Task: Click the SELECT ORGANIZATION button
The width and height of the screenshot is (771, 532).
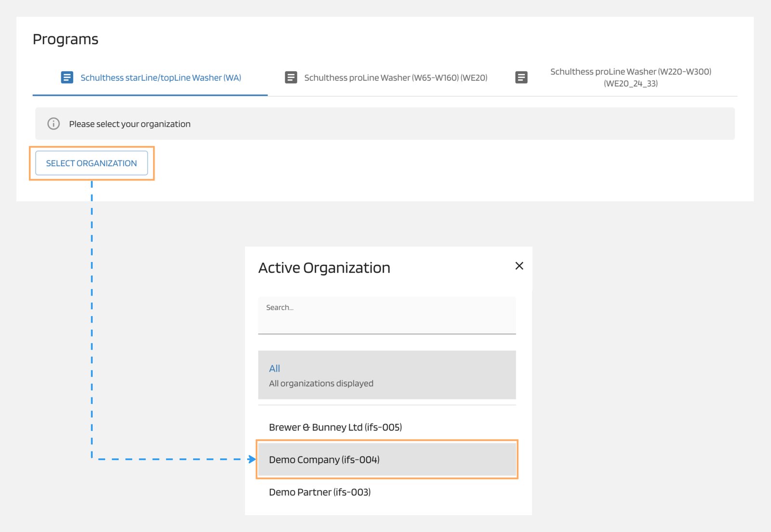Action: pyautogui.click(x=92, y=163)
